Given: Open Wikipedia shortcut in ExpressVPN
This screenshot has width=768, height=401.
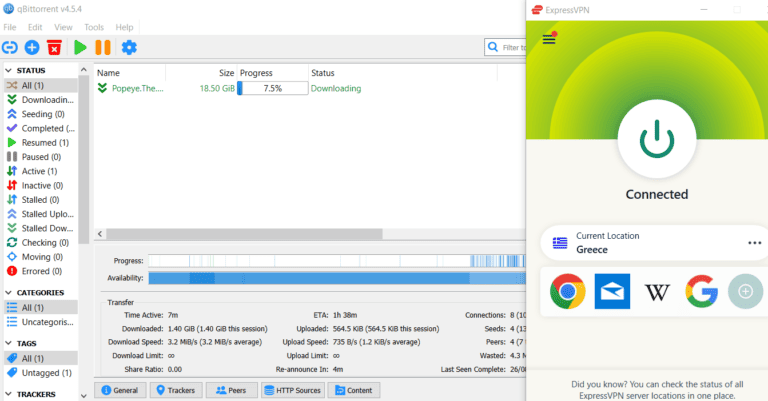Looking at the screenshot, I should pyautogui.click(x=657, y=291).
